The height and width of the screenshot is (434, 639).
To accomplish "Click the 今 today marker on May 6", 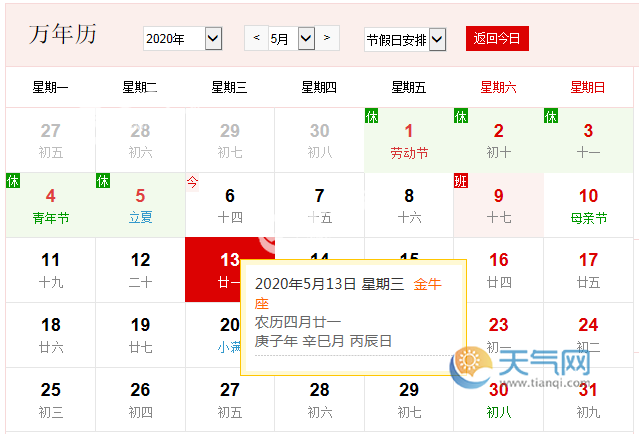I will point(192,182).
